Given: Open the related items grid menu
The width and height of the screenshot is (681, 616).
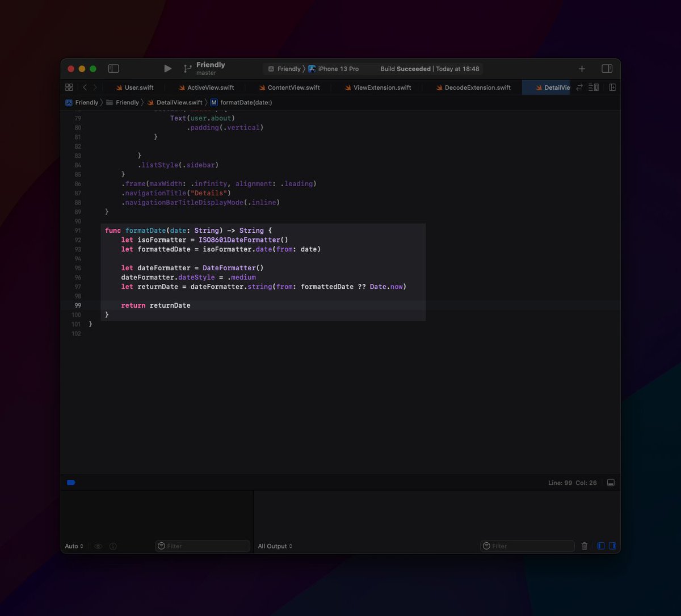Looking at the screenshot, I should (x=69, y=87).
